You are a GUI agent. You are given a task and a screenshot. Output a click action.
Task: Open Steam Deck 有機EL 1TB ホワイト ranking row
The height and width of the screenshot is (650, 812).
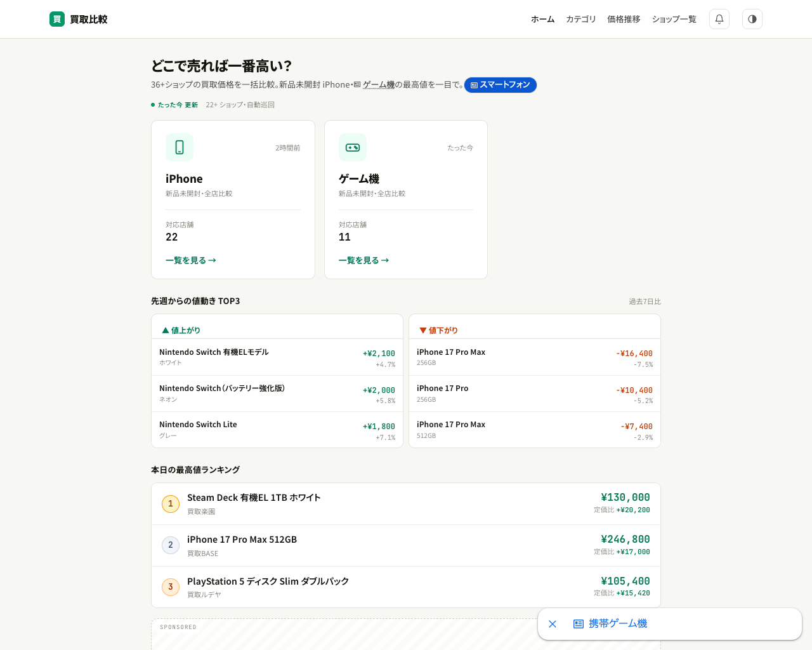(406, 504)
